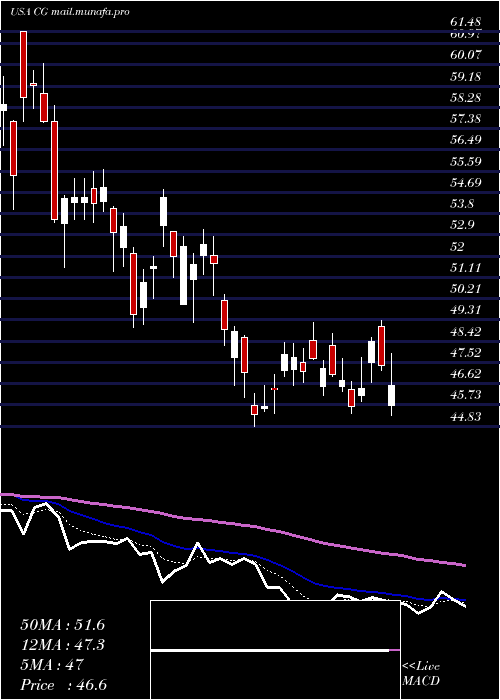This screenshot has height=700, width=500.
Task: Click the '<<Live MACD' label
Action: [421, 674]
